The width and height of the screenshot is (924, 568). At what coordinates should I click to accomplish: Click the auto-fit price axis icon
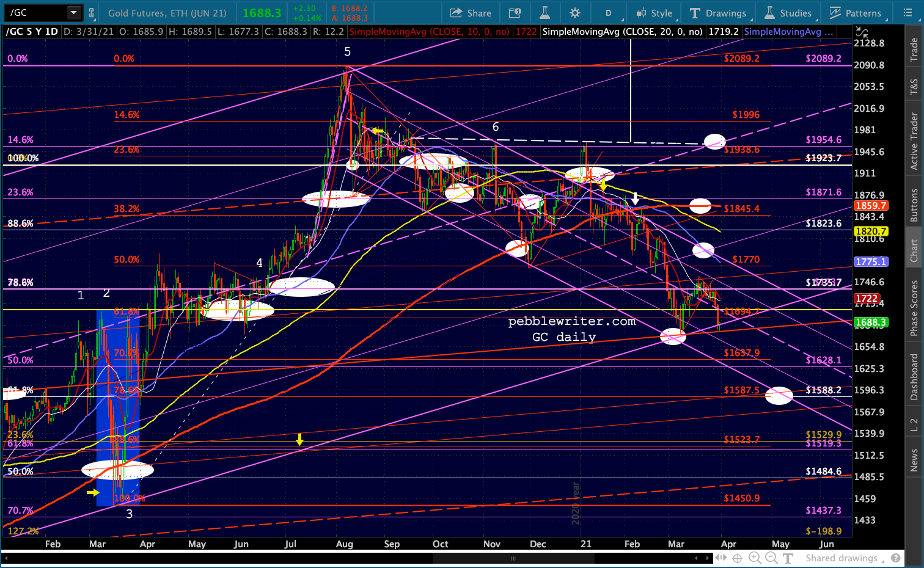point(861,32)
